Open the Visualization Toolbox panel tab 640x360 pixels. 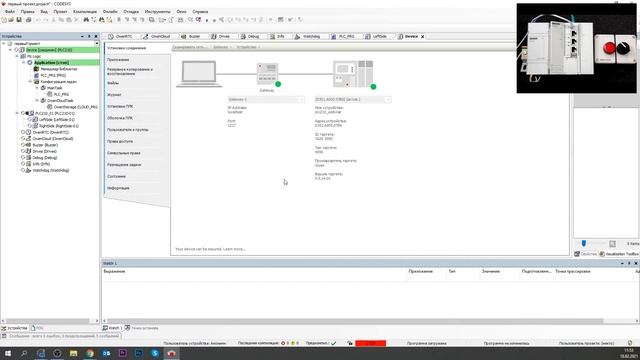619,254
